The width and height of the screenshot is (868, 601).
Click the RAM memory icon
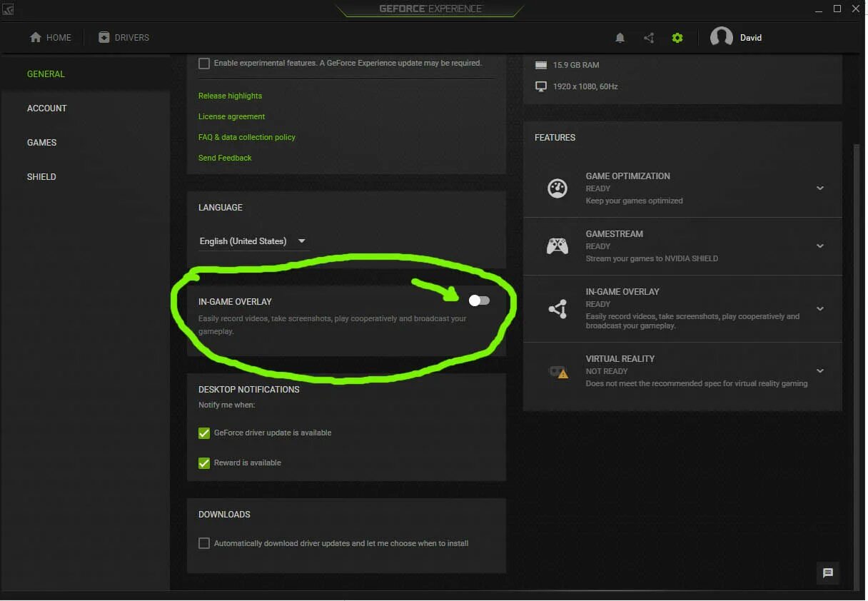tap(541, 65)
